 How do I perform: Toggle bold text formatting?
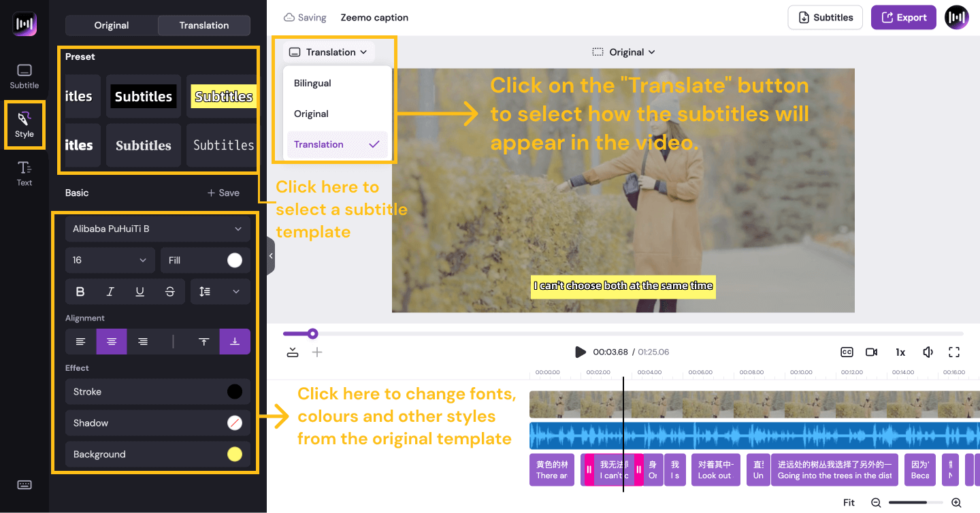(x=80, y=291)
